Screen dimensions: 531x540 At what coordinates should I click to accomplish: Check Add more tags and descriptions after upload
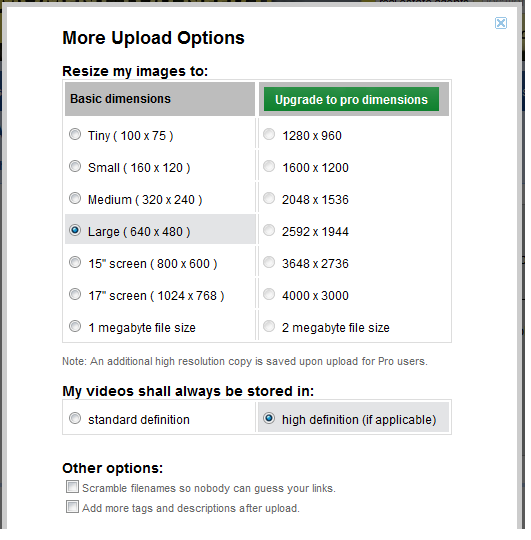(72, 507)
